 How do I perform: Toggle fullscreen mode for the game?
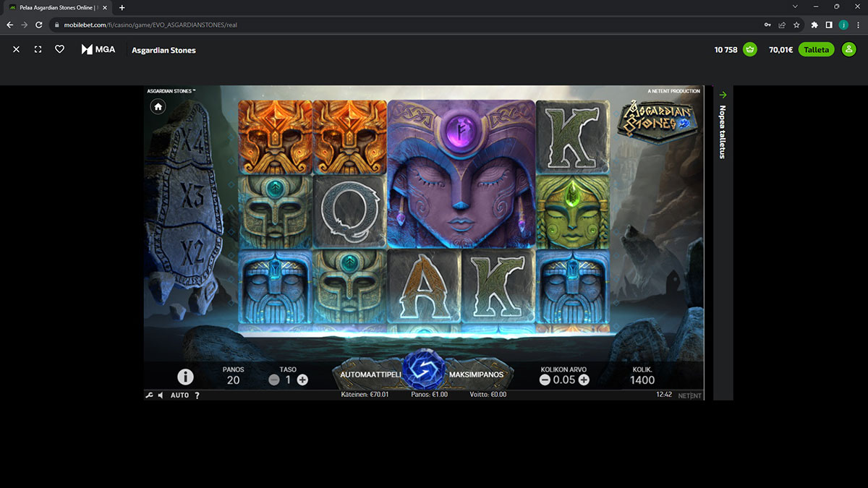pos(38,50)
